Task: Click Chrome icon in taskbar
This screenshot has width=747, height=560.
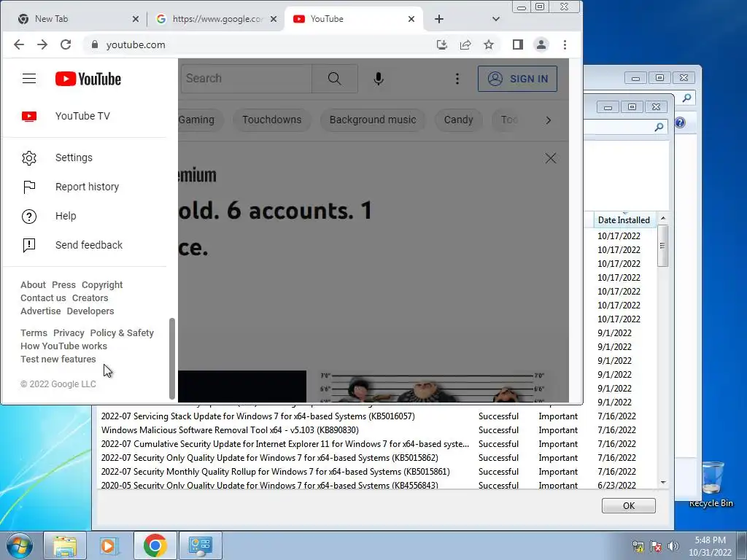Action: click(x=155, y=545)
